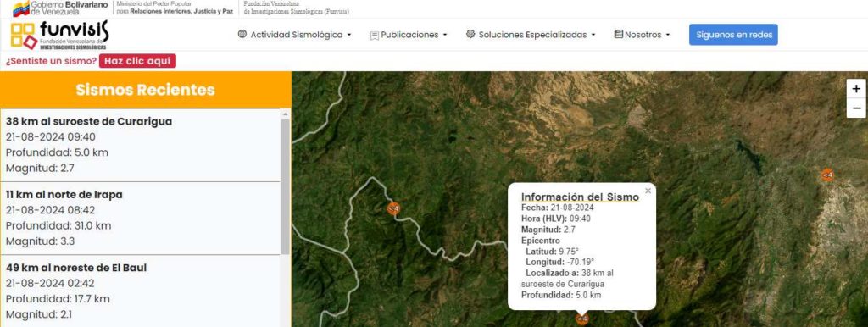The image size is (868, 327).
Task: Select the orange earthquake marker on the river
Action: coord(393,208)
